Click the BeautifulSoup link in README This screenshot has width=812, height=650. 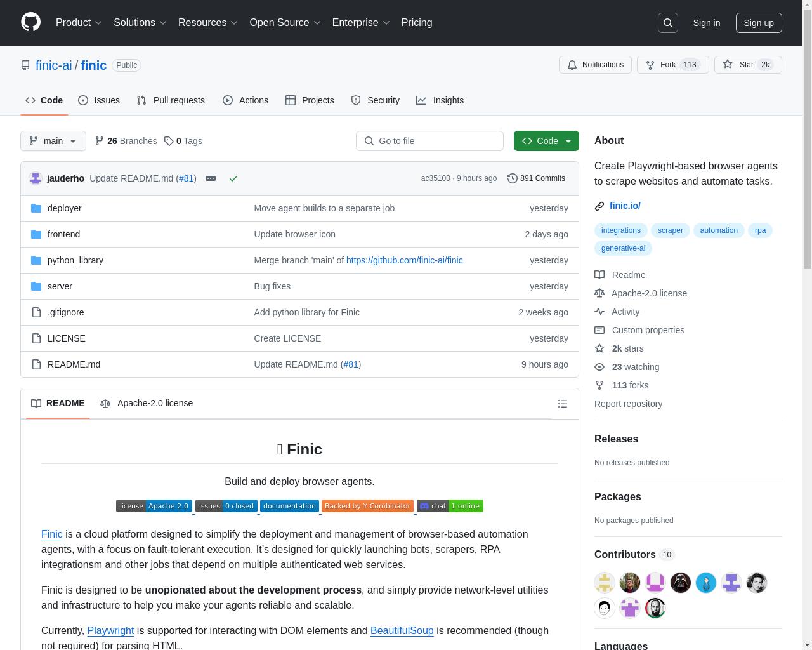[x=402, y=630]
